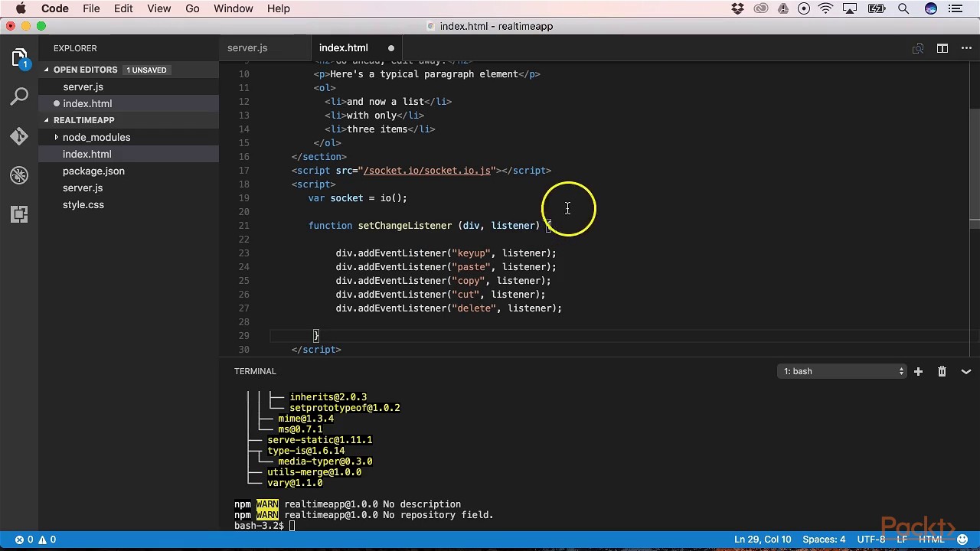Open package.json in the file tree
This screenshot has height=551, width=980.
93,171
